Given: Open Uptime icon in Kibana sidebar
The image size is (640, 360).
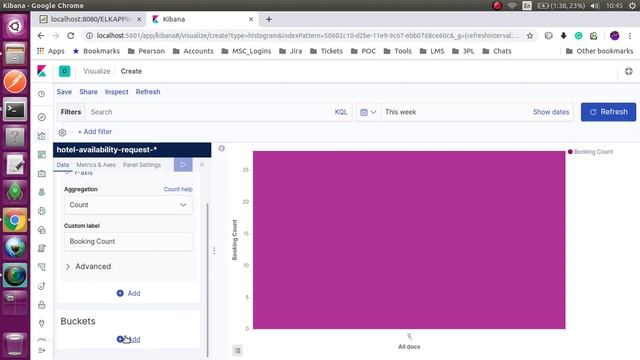Looking at the screenshot, I should pos(42,286).
